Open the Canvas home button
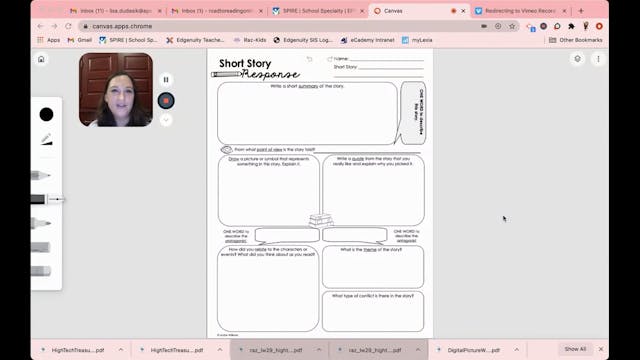This screenshot has height=360, width=640. click(41, 59)
